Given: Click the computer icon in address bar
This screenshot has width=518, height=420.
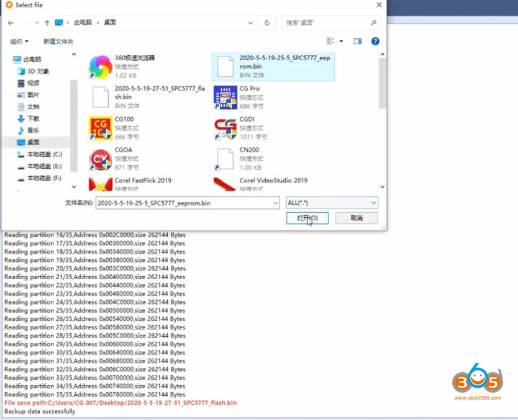Looking at the screenshot, I should pos(59,22).
